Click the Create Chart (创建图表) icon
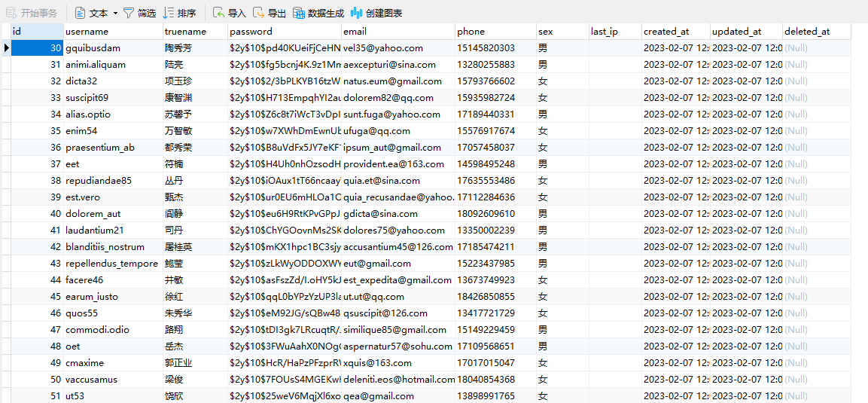Screen dimensions: 868x403 click(x=357, y=13)
